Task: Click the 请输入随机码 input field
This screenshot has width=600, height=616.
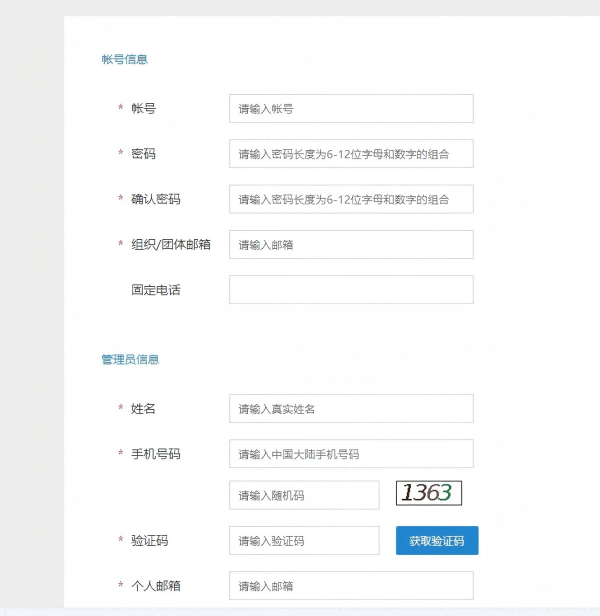Action: click(x=305, y=495)
